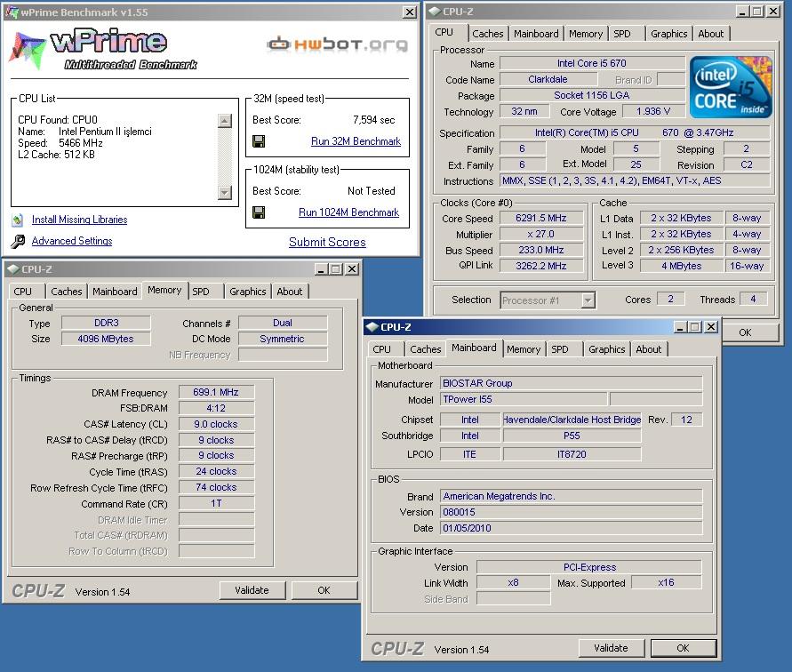
Task: Minimize the Mainboard CPU-Z window
Action: (x=680, y=327)
